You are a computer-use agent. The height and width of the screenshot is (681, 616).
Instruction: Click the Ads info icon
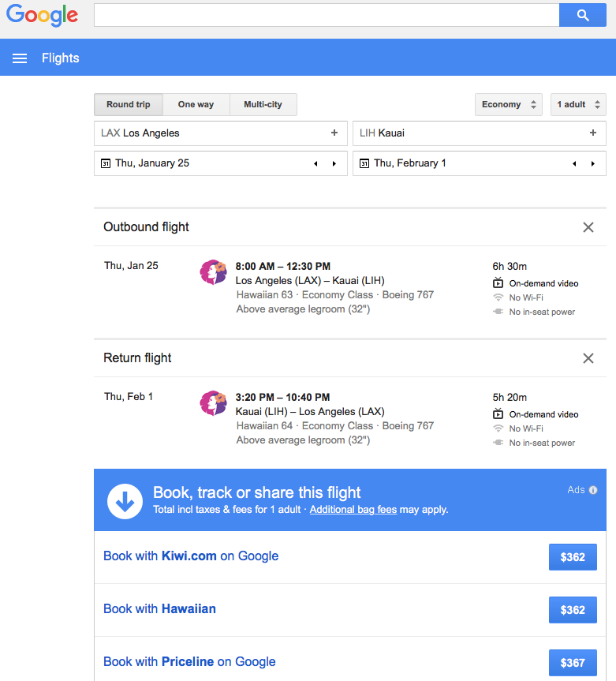(593, 490)
